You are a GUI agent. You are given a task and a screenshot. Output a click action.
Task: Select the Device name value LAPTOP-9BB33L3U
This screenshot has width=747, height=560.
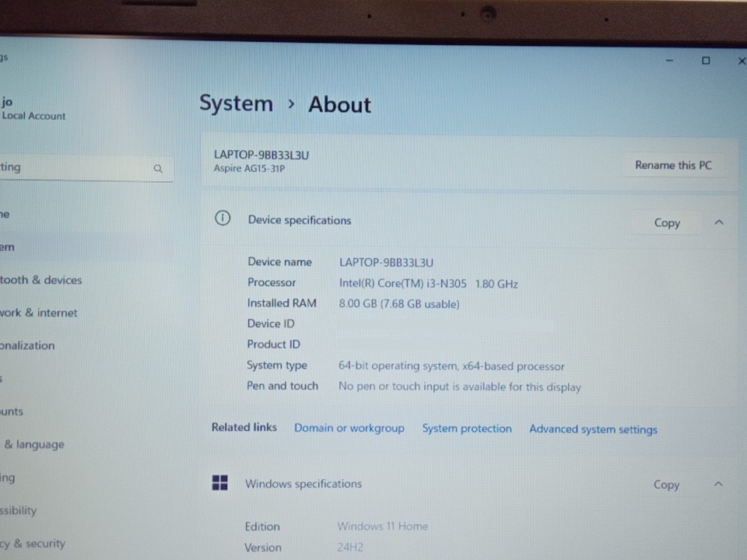(x=387, y=263)
